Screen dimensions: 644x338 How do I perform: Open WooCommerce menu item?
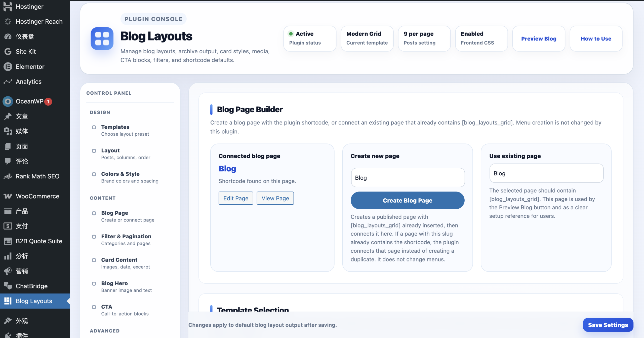click(x=35, y=196)
